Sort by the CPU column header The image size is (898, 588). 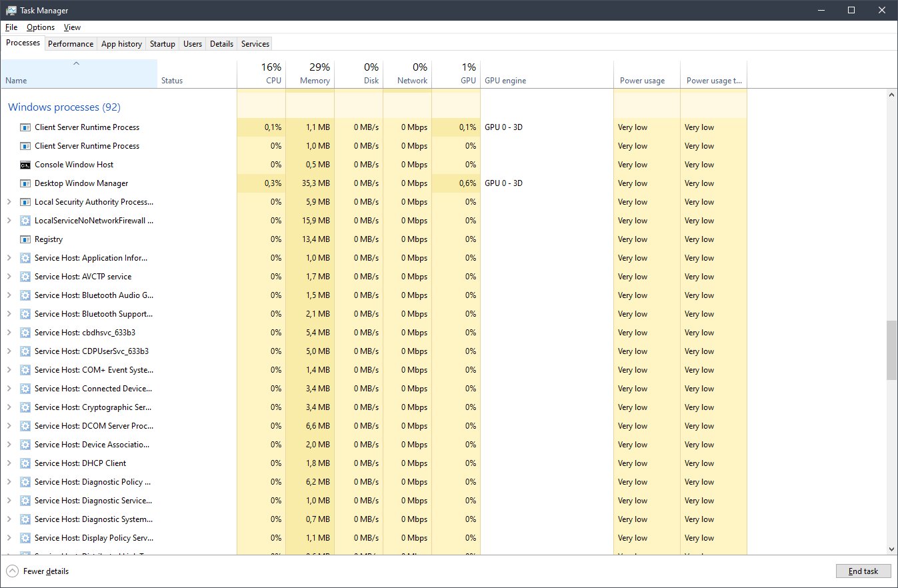pyautogui.click(x=261, y=73)
